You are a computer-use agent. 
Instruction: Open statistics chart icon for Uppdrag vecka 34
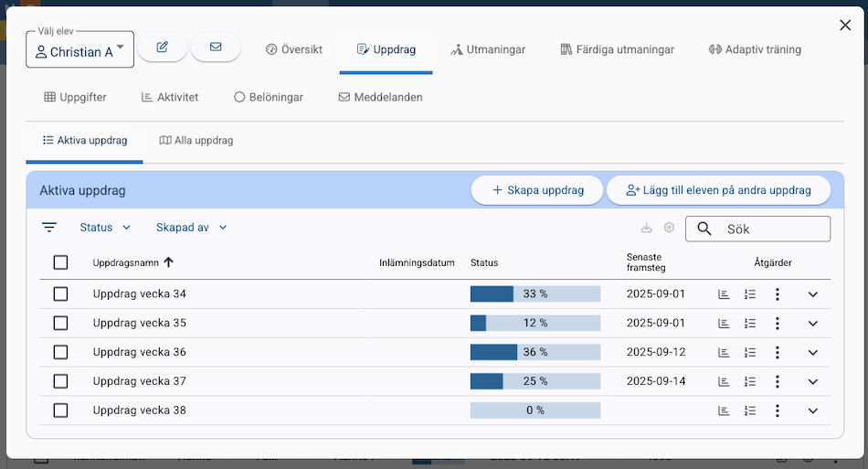pyautogui.click(x=724, y=294)
